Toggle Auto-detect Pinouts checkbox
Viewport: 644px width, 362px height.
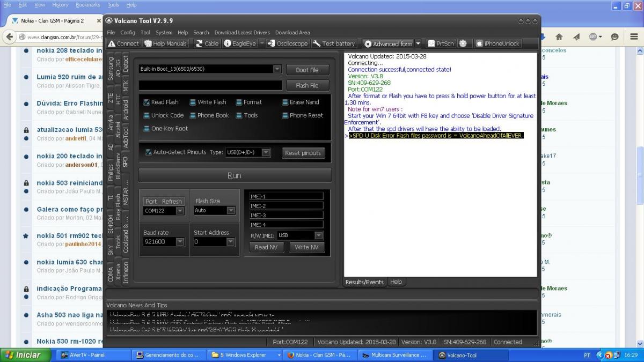tap(149, 152)
